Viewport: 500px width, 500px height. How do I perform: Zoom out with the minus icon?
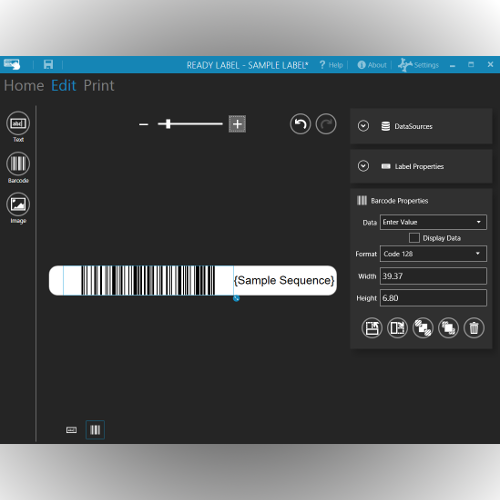144,124
